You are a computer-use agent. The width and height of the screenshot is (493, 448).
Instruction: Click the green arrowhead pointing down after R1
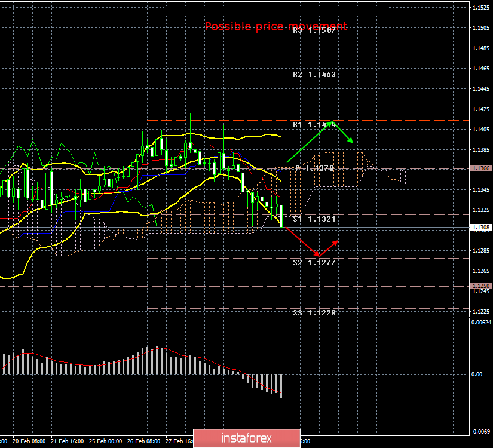[x=350, y=140]
